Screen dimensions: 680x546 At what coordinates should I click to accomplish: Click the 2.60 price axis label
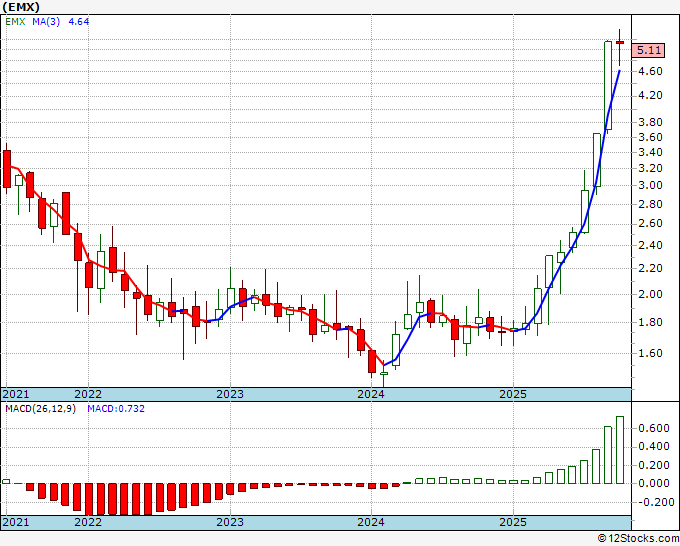click(651, 224)
